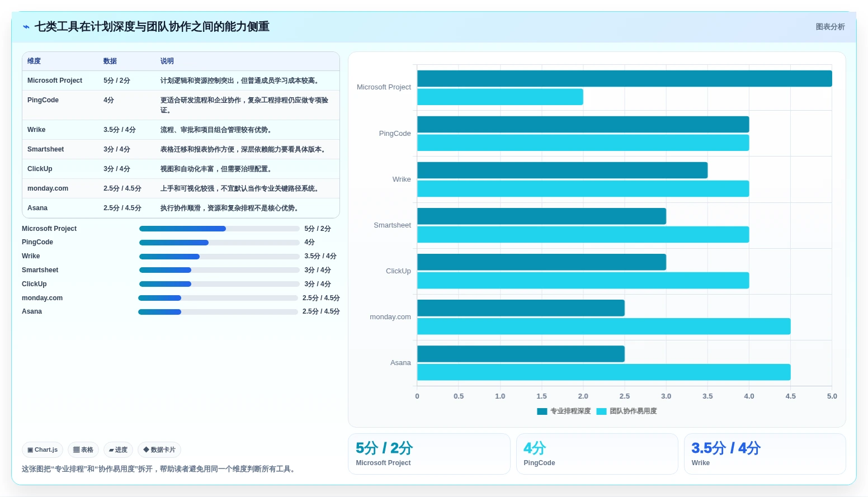
Task: Click the monday.com table row name
Action: pos(48,188)
